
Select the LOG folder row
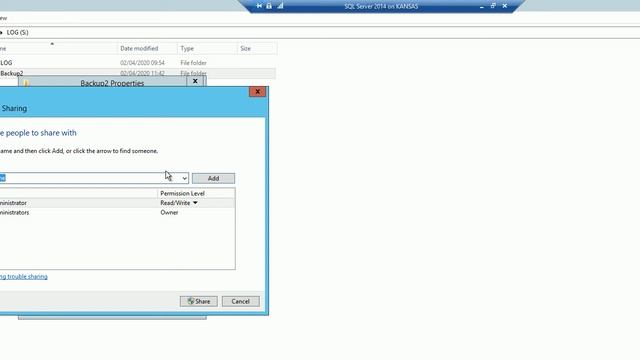[138, 62]
